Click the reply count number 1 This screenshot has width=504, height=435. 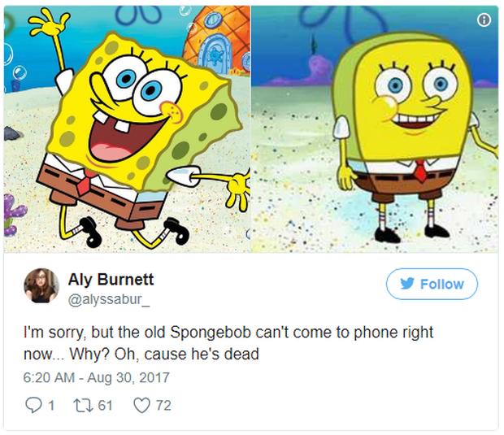click(50, 405)
